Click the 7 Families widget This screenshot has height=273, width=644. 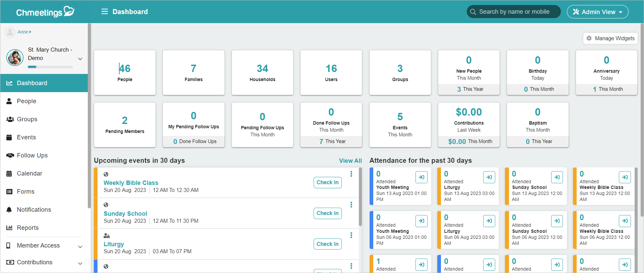(194, 73)
